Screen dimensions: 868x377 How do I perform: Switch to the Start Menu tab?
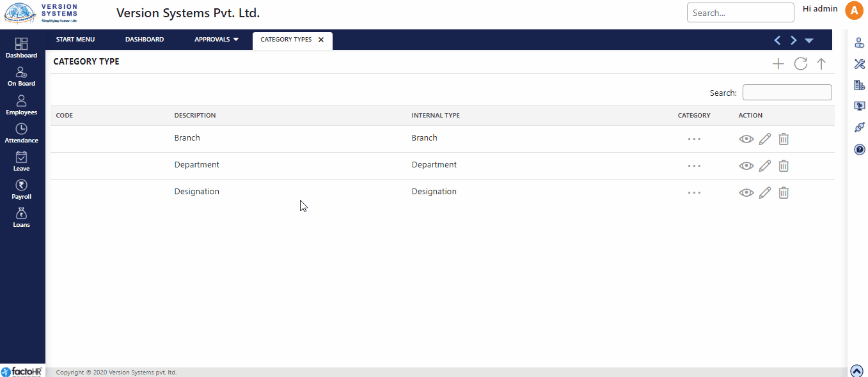[x=75, y=40]
